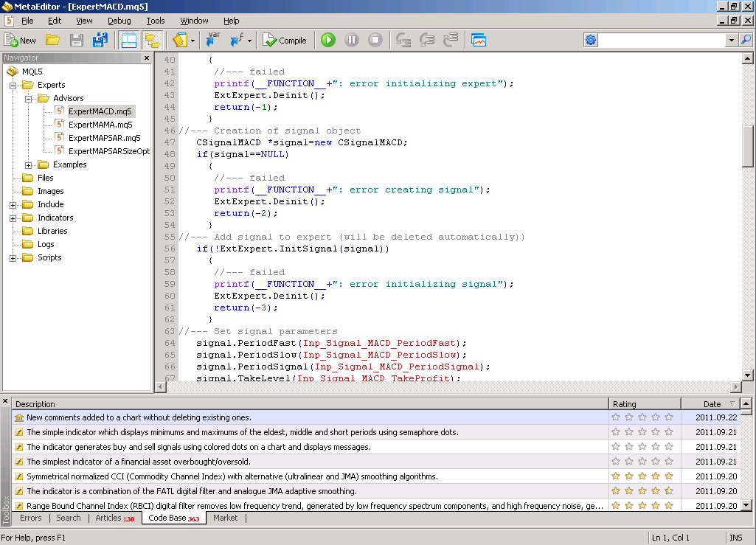Open the Debug menu

119,21
